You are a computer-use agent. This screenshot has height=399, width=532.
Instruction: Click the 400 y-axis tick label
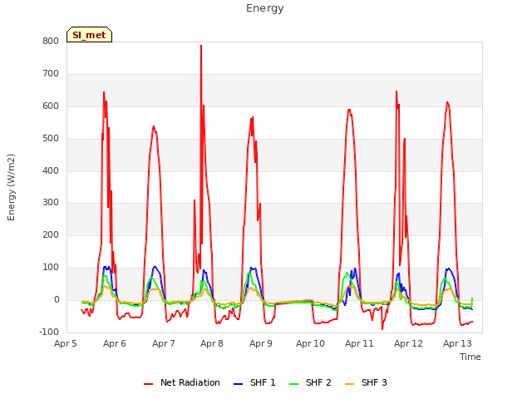[51, 170]
